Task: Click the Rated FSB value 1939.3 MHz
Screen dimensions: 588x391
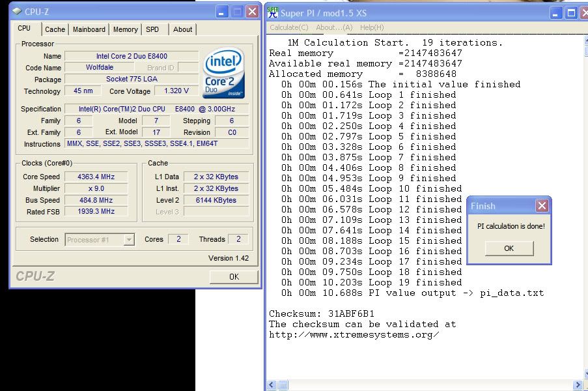Action: point(96,212)
